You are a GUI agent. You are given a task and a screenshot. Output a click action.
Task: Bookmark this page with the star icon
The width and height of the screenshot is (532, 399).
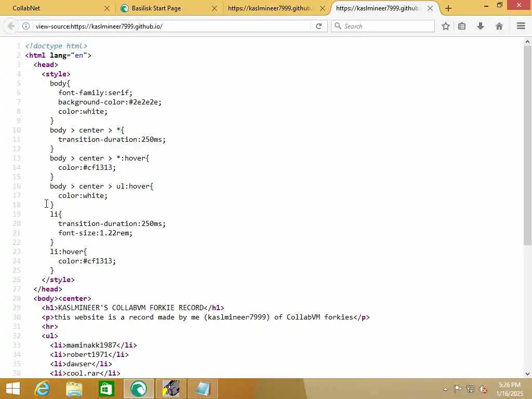click(x=446, y=26)
